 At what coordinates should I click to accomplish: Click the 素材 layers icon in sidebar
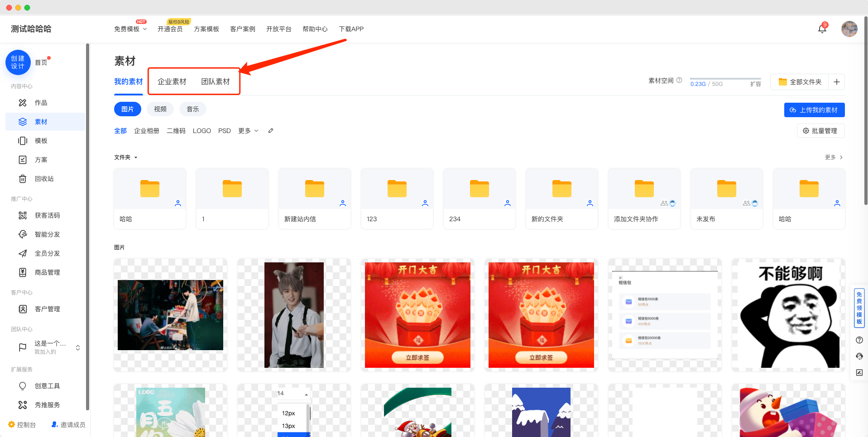[23, 122]
